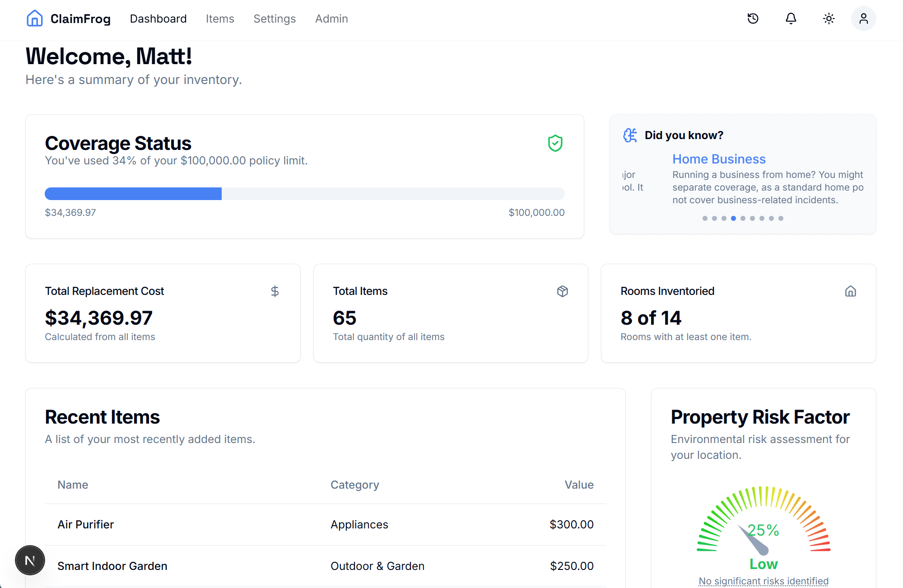903x588 pixels.
Task: Click the 8 of 14 rooms value
Action: (x=651, y=318)
